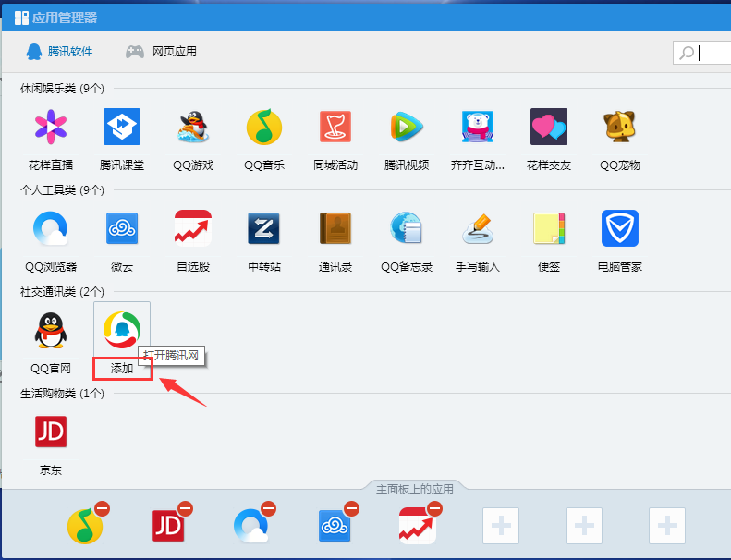Open the 自选股 stock chart icon in 个人工具类
Viewport: 731px width, 560px height.
click(x=193, y=228)
